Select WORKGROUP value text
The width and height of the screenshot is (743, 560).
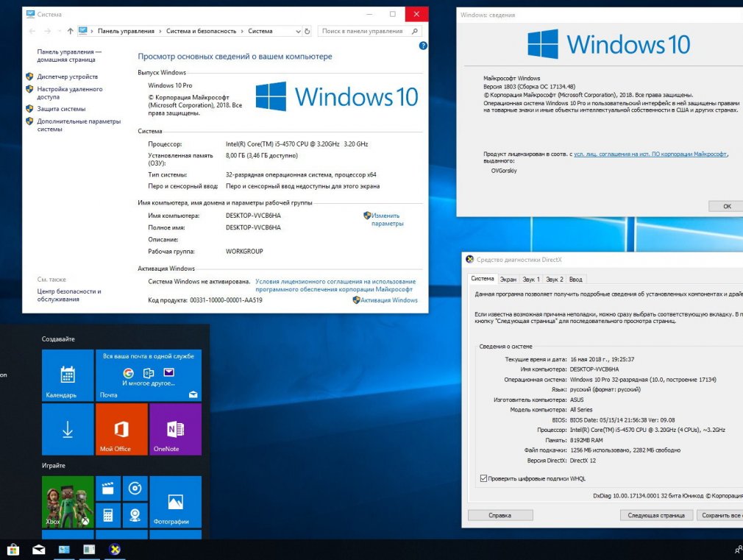244,252
